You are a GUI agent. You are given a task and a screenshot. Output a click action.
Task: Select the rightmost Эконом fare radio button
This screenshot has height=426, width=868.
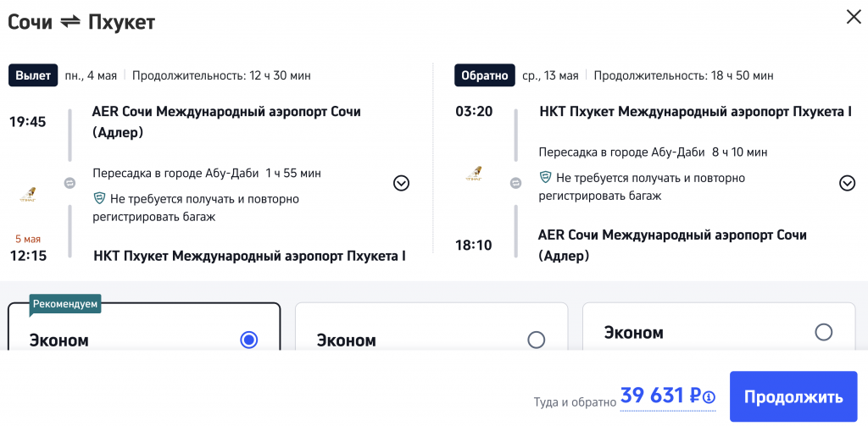tap(823, 332)
